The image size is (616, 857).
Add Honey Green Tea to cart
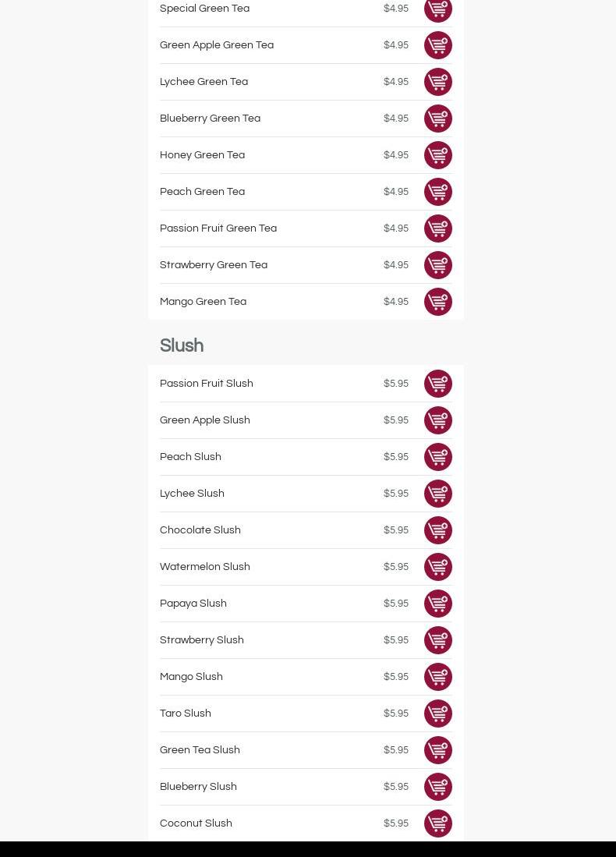click(437, 155)
